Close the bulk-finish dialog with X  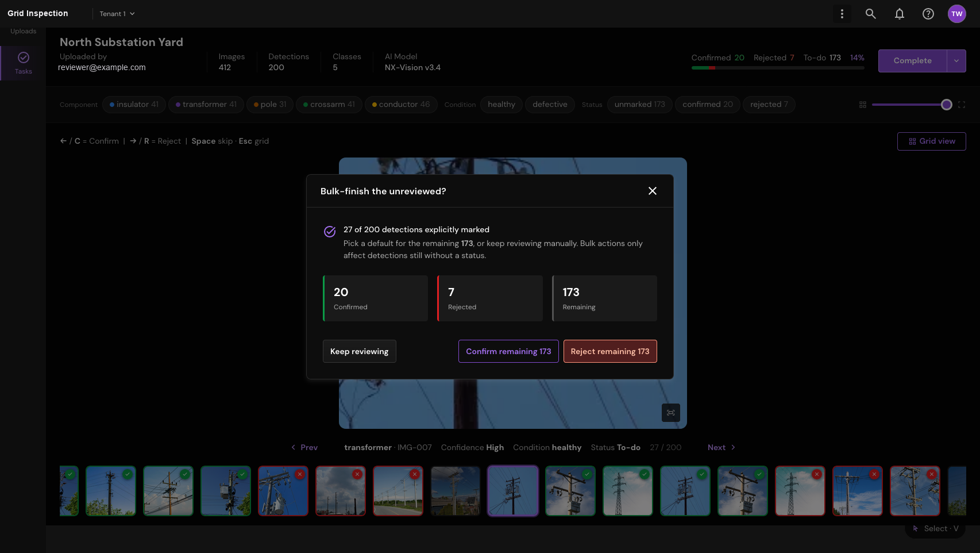coord(653,191)
